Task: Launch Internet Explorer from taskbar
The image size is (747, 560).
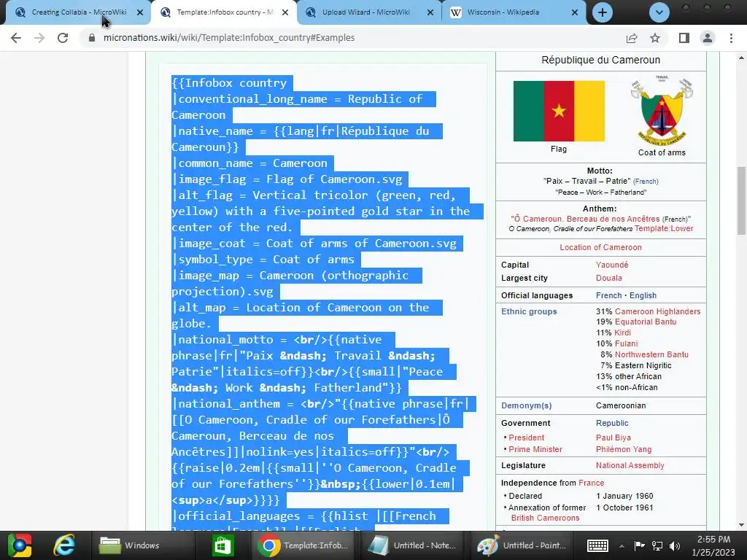Action: 64,545
